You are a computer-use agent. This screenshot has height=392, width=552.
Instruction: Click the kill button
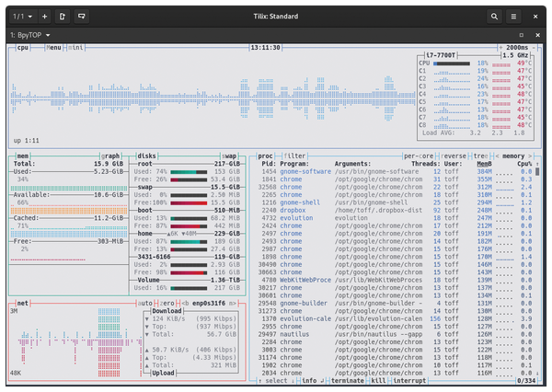pyautogui.click(x=378, y=381)
